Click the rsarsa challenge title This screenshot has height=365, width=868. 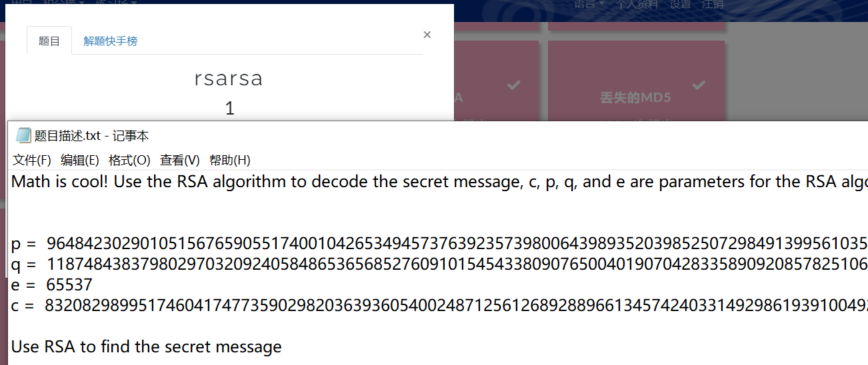[229, 79]
